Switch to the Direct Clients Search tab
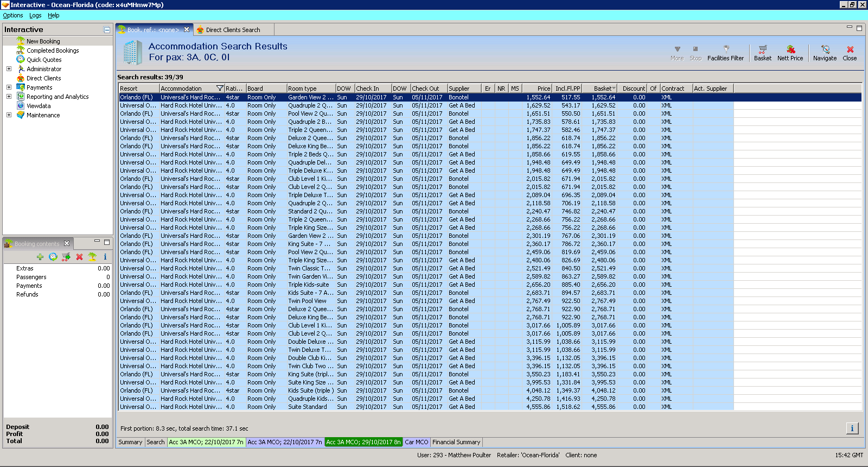This screenshot has width=868, height=467. [233, 30]
